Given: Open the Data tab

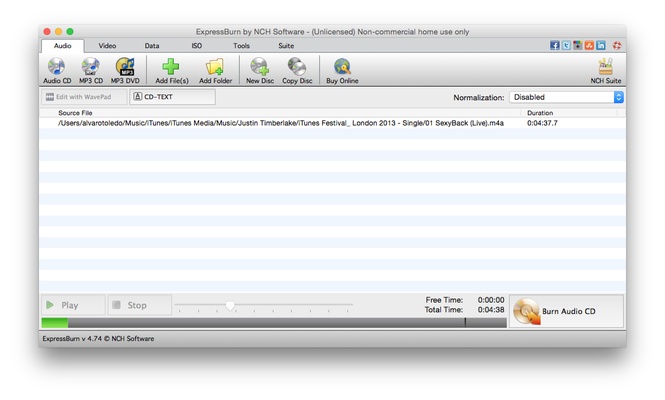Looking at the screenshot, I should coord(152,46).
